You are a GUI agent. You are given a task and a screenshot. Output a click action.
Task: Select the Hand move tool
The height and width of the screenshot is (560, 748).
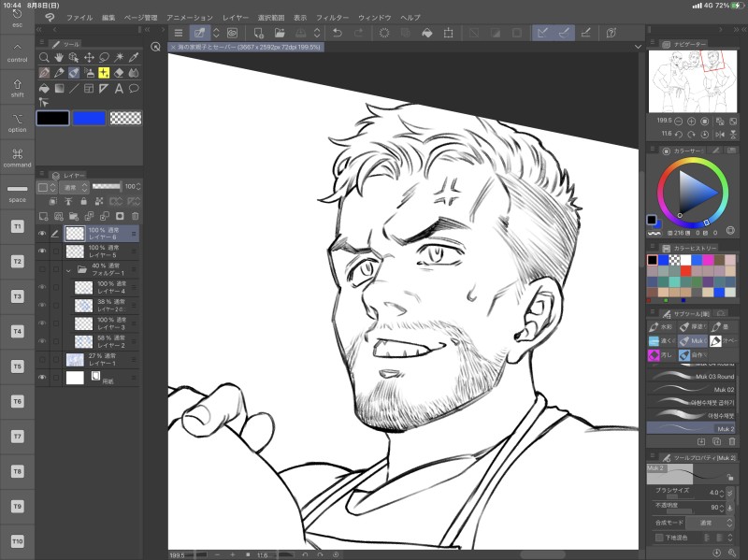59,57
